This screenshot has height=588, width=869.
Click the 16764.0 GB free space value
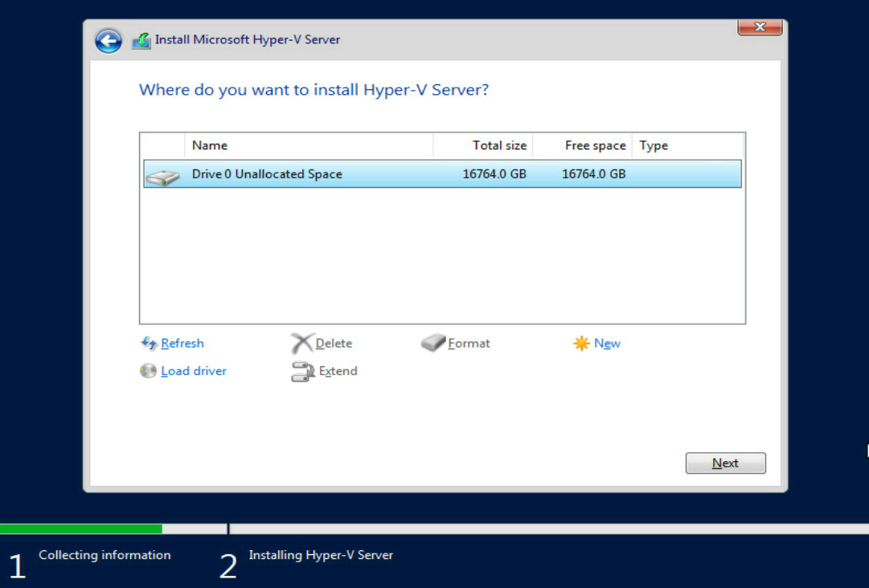point(593,174)
